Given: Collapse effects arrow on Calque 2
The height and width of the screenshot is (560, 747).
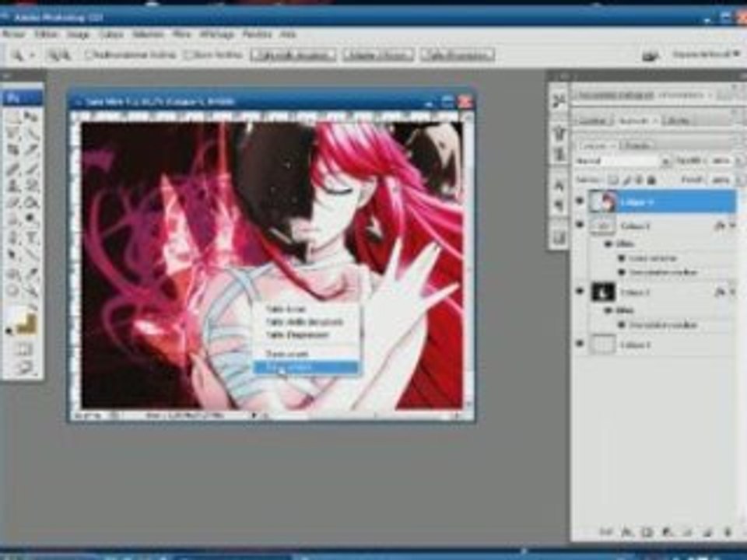Looking at the screenshot, I should (733, 292).
